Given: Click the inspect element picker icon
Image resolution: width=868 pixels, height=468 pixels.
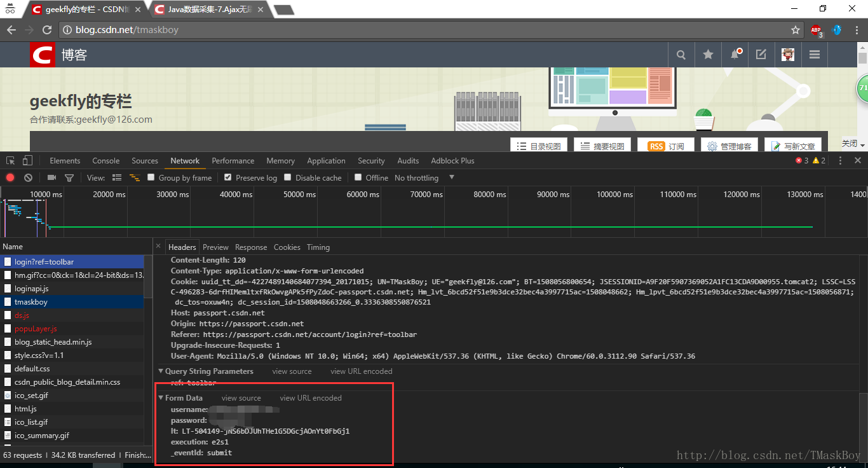Looking at the screenshot, I should (11, 160).
